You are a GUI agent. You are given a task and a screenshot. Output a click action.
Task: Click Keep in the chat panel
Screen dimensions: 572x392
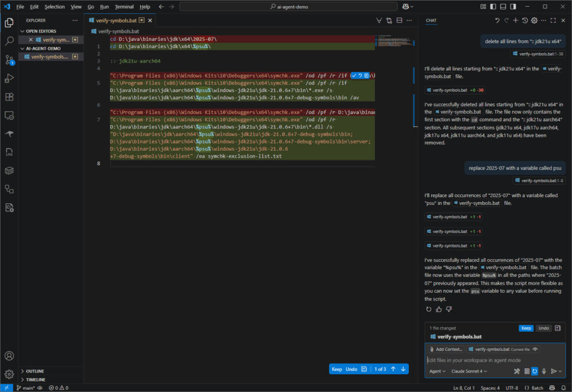(526, 328)
